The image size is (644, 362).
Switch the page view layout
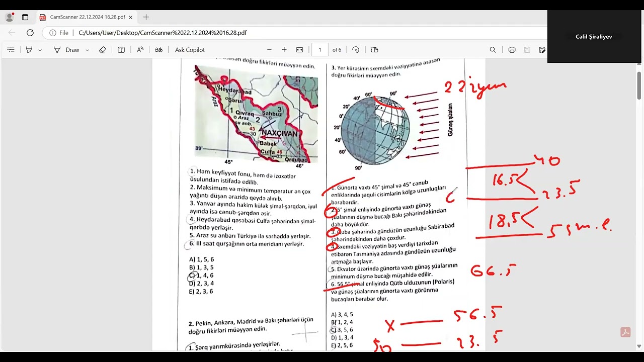[374, 50]
